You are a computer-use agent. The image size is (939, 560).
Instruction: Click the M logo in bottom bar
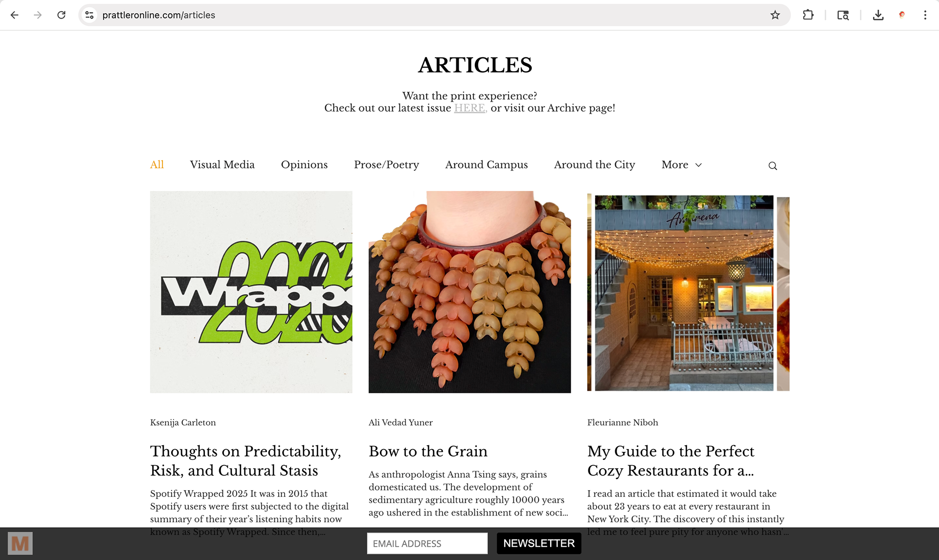[20, 543]
